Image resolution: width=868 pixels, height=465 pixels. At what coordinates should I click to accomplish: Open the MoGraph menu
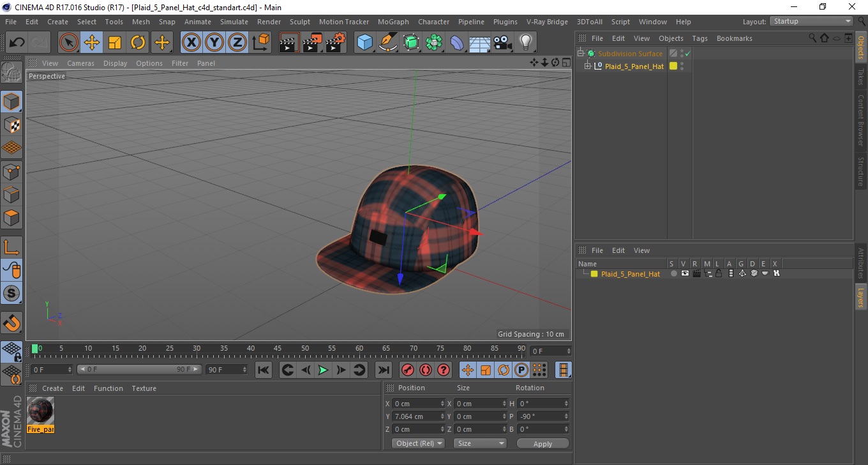point(393,22)
